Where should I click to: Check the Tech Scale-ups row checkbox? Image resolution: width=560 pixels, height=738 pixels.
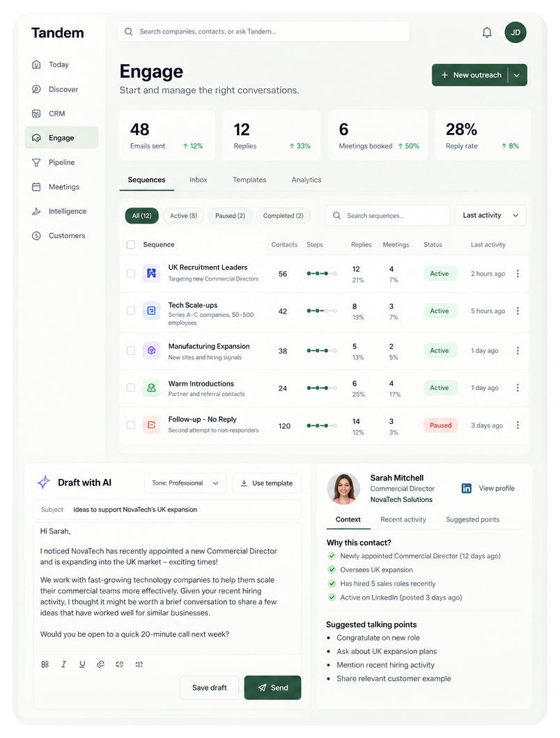[131, 311]
